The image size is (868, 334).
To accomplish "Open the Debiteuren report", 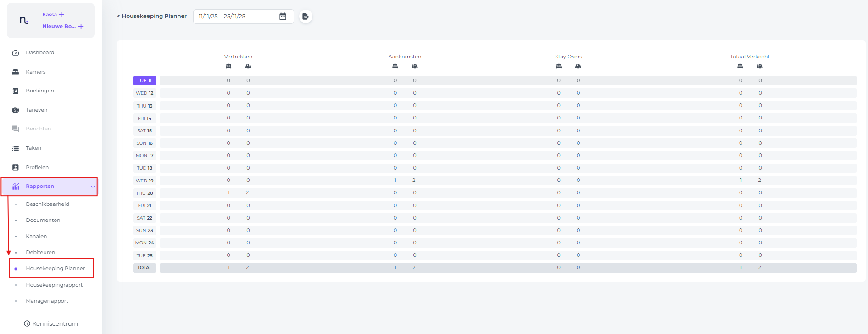I will click(x=40, y=252).
